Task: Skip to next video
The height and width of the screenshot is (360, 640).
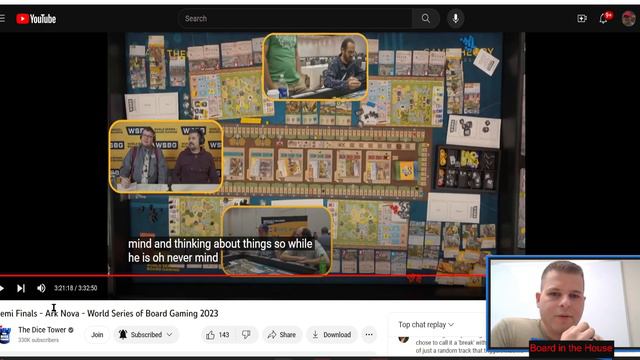Action: point(21,288)
